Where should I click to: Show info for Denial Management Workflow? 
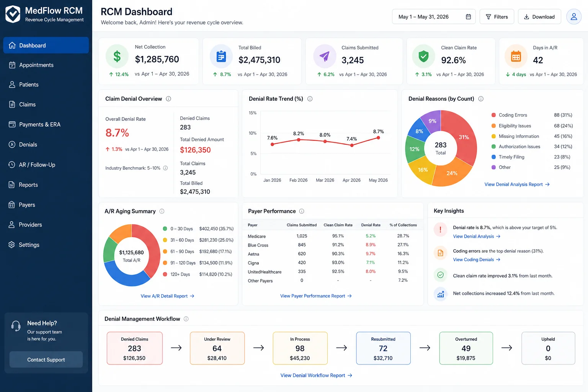tap(186, 319)
